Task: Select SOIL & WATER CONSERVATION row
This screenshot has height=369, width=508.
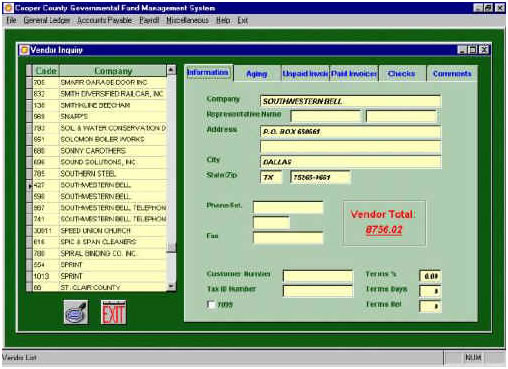Action: (x=99, y=128)
